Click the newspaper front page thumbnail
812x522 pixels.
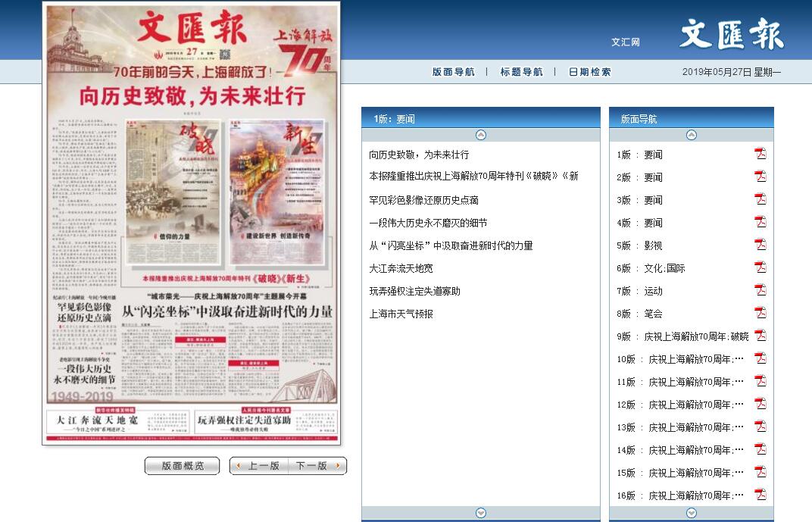click(x=191, y=224)
